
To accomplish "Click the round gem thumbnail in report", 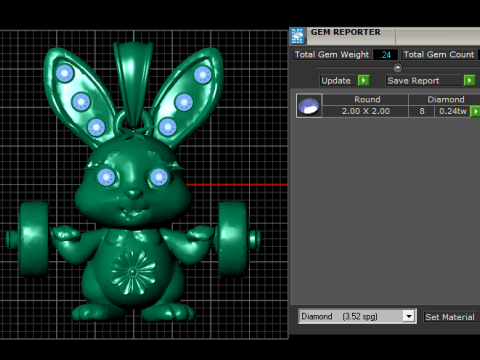I will pyautogui.click(x=309, y=106).
